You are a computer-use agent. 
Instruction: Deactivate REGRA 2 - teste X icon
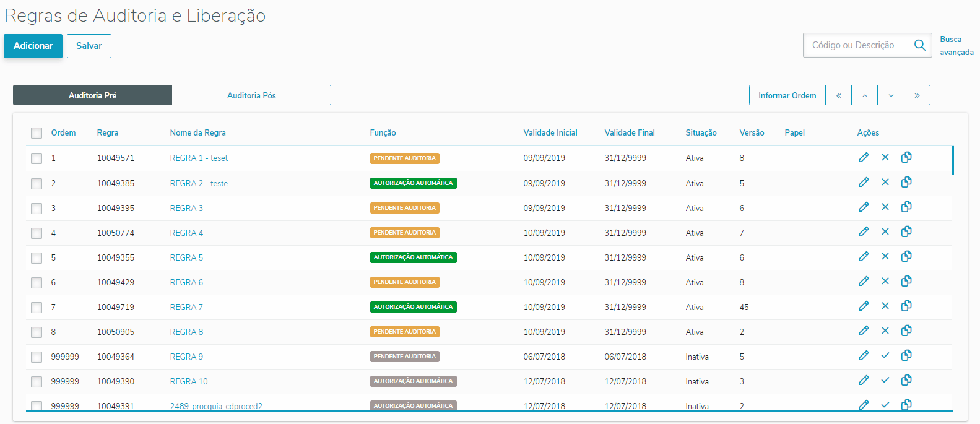coord(885,182)
